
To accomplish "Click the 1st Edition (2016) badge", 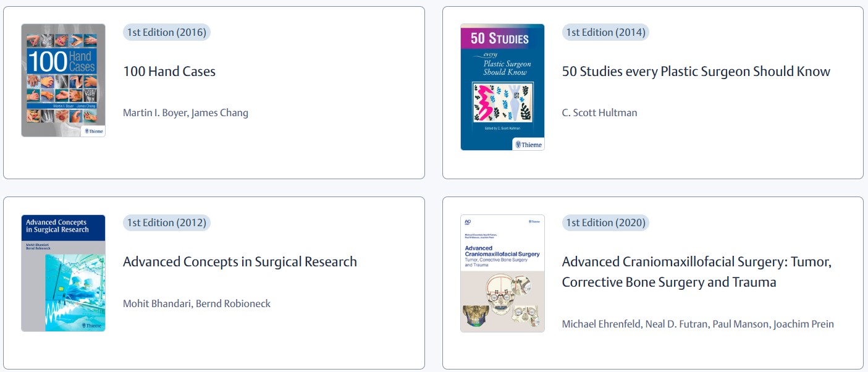I will coord(167,32).
